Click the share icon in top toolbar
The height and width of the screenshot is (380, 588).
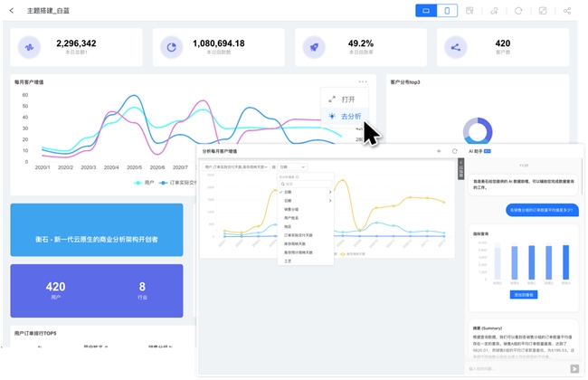[567, 11]
